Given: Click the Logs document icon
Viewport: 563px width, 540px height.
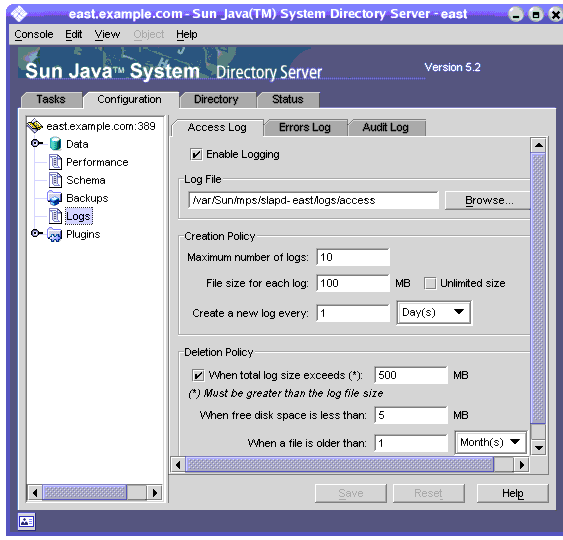Looking at the screenshot, I should pos(55,216).
